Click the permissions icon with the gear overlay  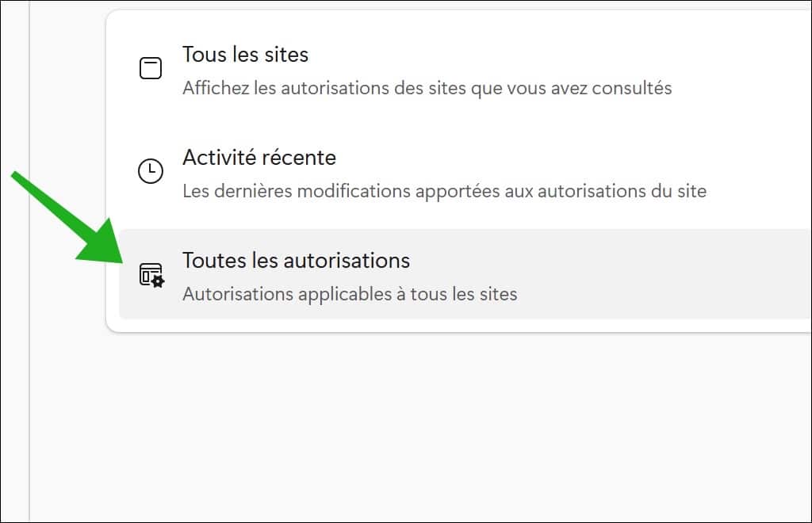tap(150, 273)
